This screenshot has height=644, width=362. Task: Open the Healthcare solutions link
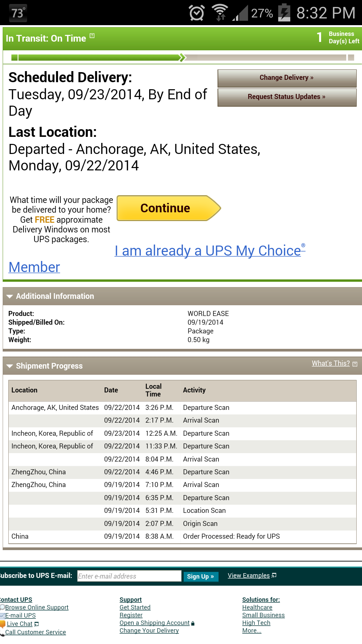[x=257, y=607]
